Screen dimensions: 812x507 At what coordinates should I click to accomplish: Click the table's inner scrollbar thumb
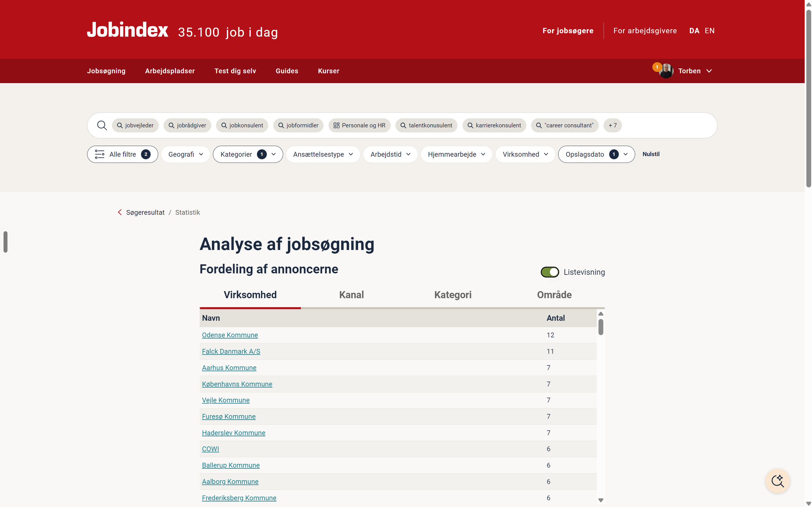(601, 327)
